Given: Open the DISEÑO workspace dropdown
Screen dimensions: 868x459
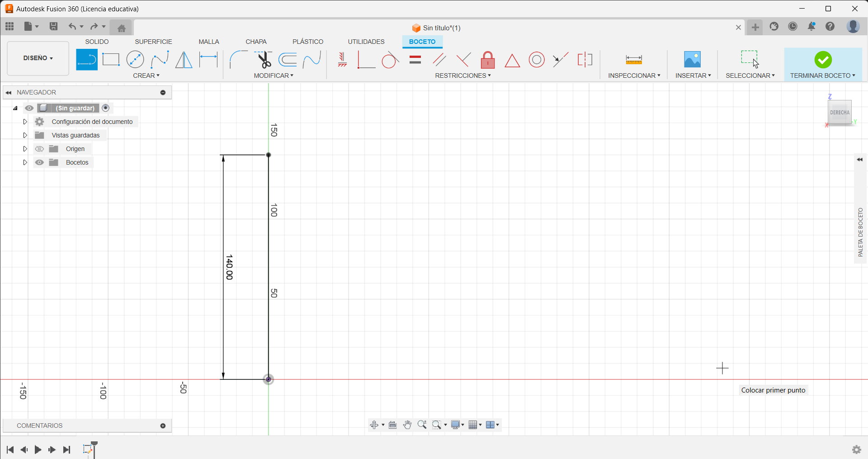Looking at the screenshot, I should [38, 58].
